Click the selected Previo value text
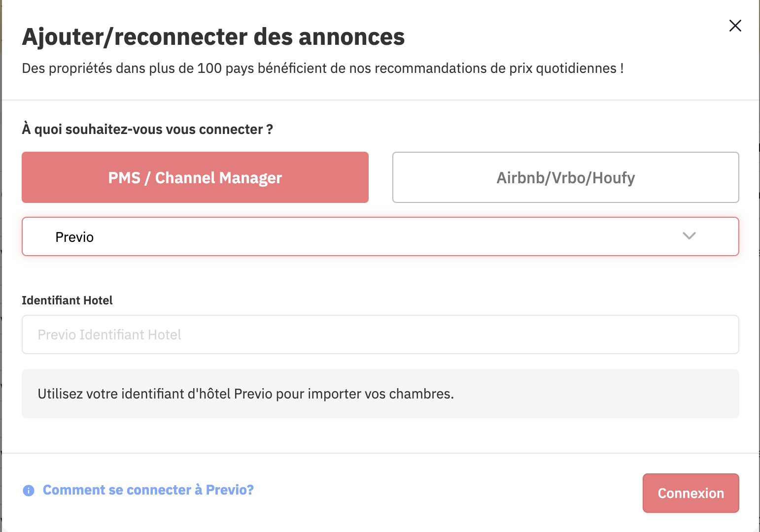Image resolution: width=760 pixels, height=532 pixels. click(x=74, y=237)
